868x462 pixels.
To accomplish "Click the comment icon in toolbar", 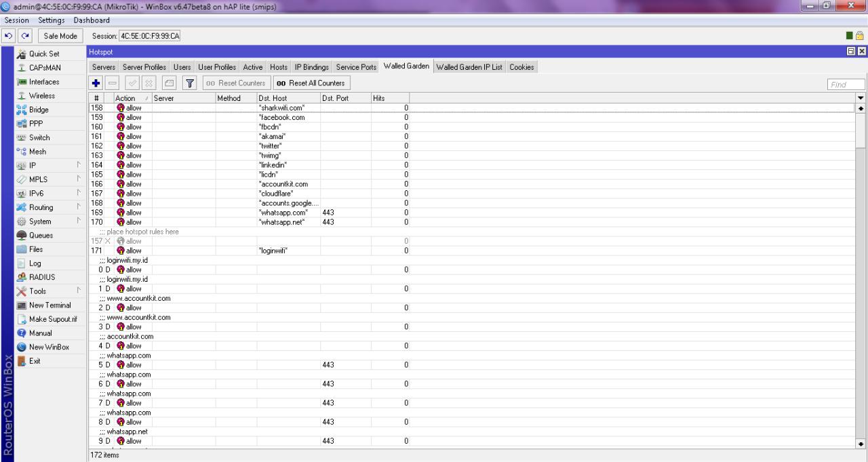I will (x=170, y=83).
